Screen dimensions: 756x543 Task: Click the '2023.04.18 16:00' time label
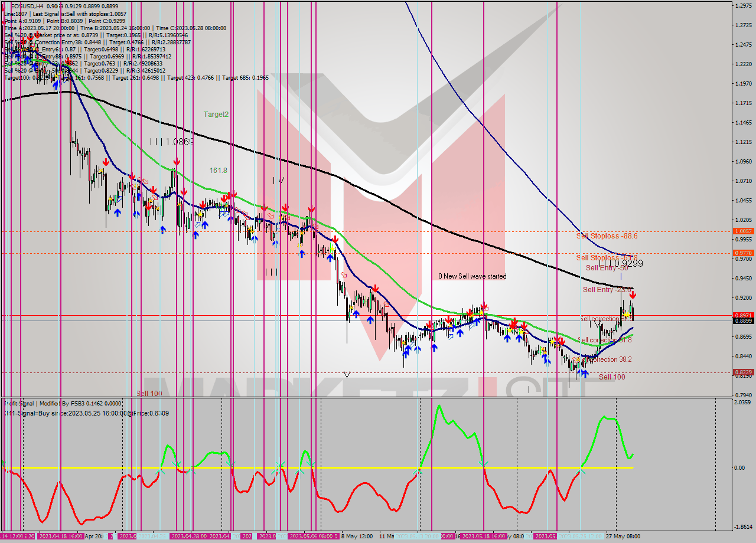(x=60, y=537)
